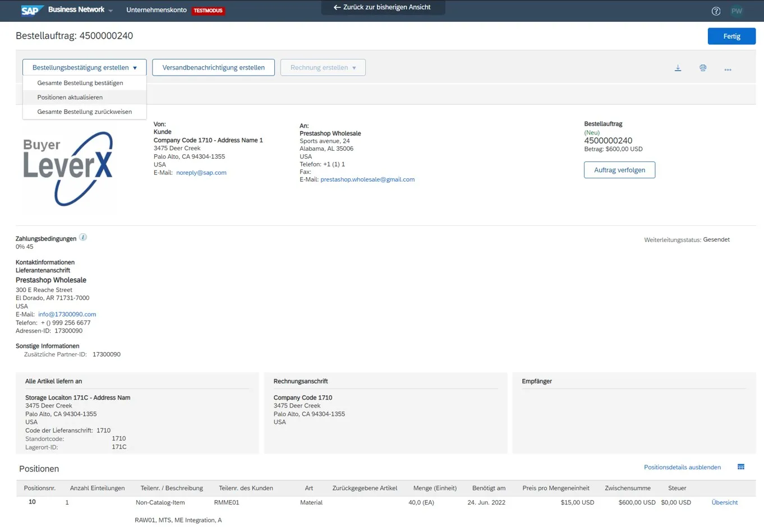Screen dimensions: 764x532
Task: Click the print icon
Action: click(x=703, y=68)
